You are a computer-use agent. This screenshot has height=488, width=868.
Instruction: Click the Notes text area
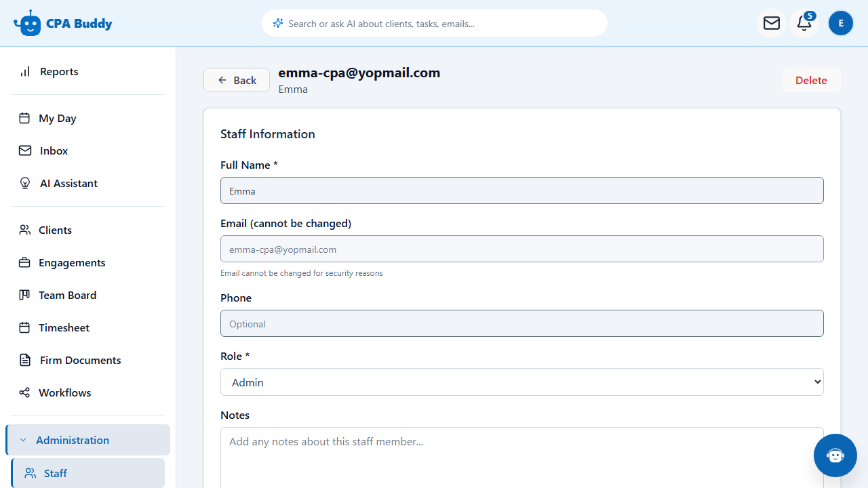point(522,457)
